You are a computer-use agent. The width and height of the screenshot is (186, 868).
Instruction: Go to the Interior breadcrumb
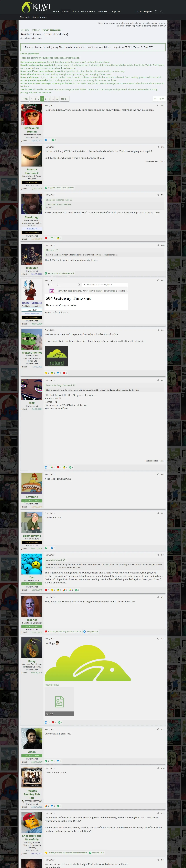pos(36,30)
